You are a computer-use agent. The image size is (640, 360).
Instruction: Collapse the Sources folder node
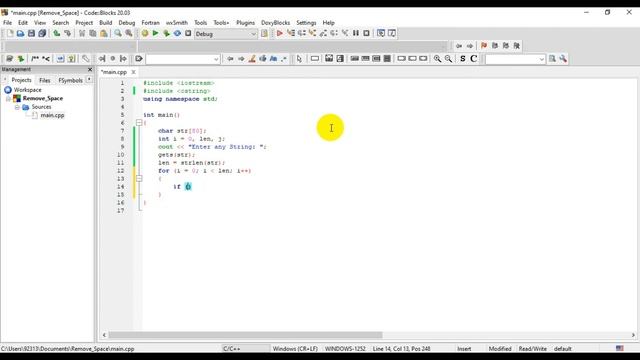pyautogui.click(x=17, y=107)
